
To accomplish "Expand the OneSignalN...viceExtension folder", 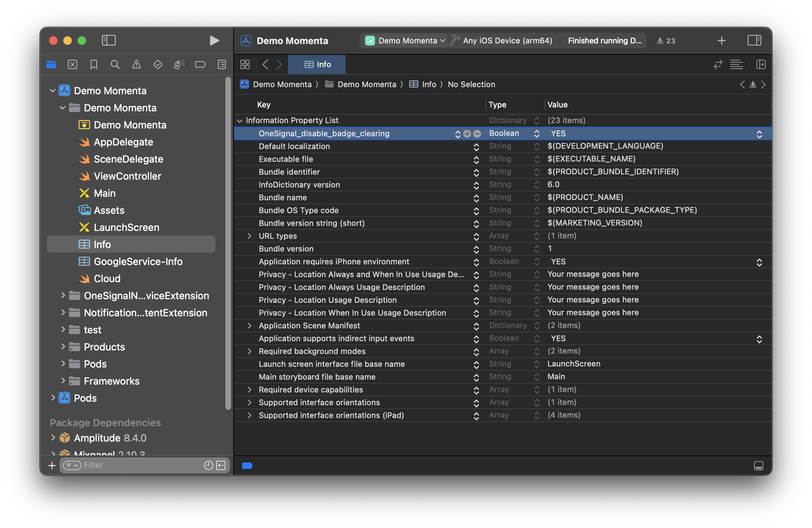I will pyautogui.click(x=63, y=296).
